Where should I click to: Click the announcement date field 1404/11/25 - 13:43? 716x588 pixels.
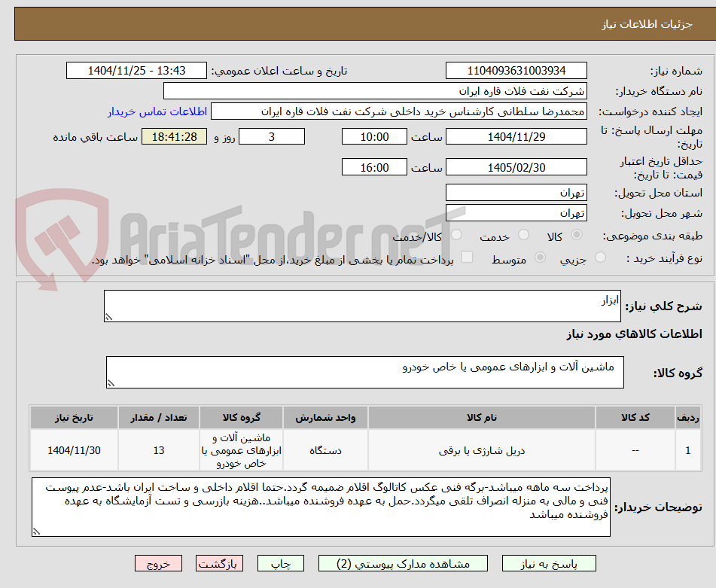pyautogui.click(x=136, y=71)
